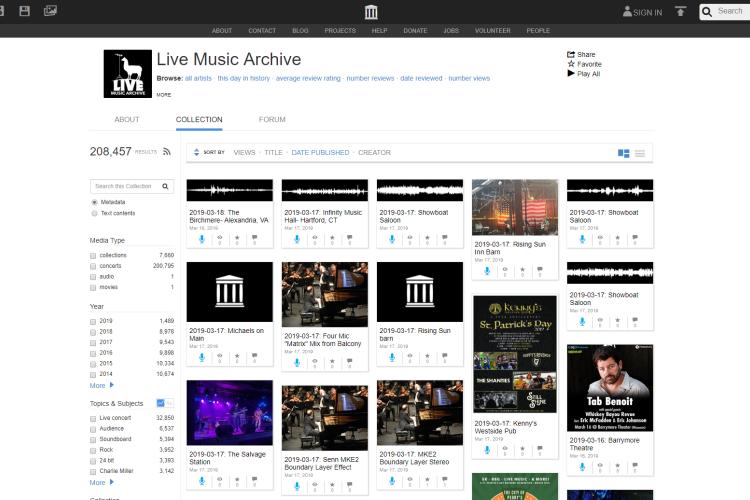
Task: Switch to list view icon
Action: (640, 153)
